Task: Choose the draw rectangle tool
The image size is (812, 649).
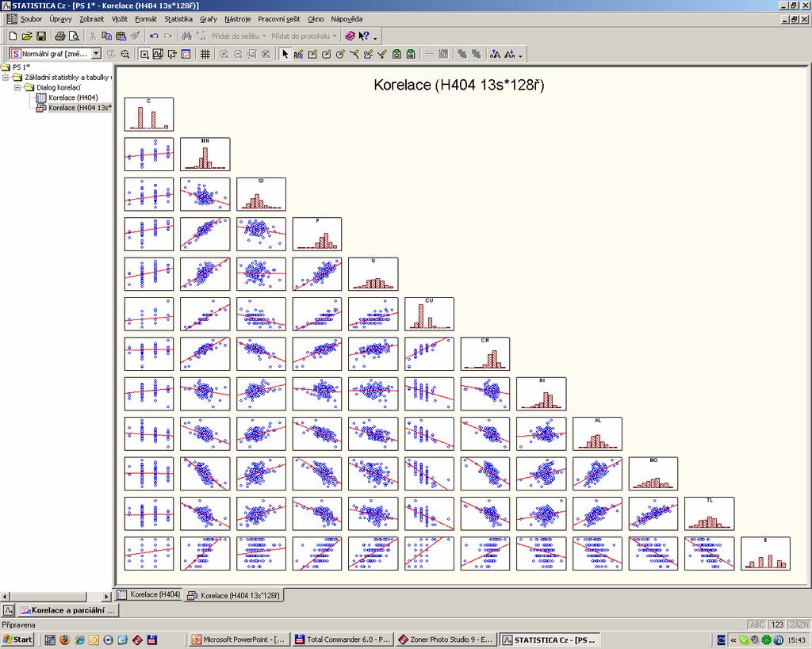Action: click(312, 54)
